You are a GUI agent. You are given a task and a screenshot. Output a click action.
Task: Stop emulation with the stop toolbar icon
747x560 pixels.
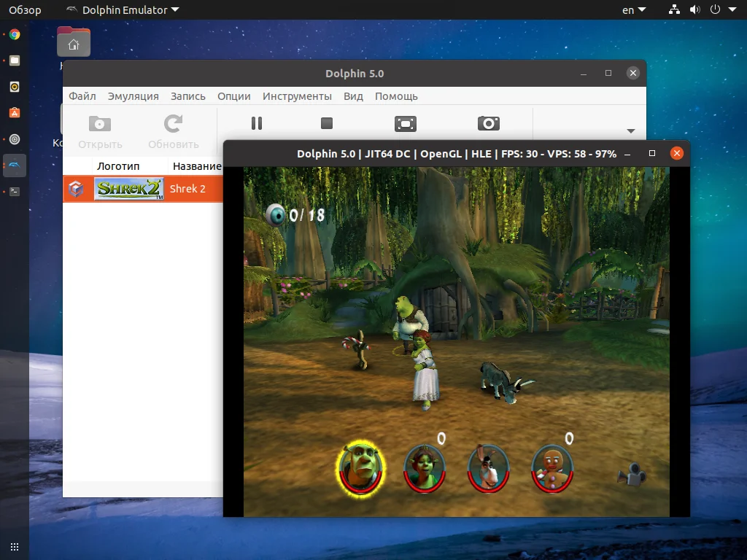[x=327, y=123]
